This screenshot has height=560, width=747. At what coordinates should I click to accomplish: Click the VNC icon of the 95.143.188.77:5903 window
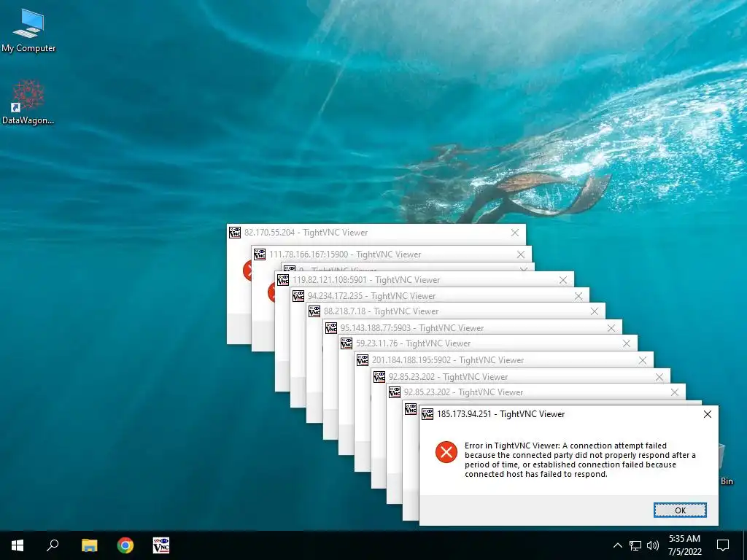tap(331, 327)
